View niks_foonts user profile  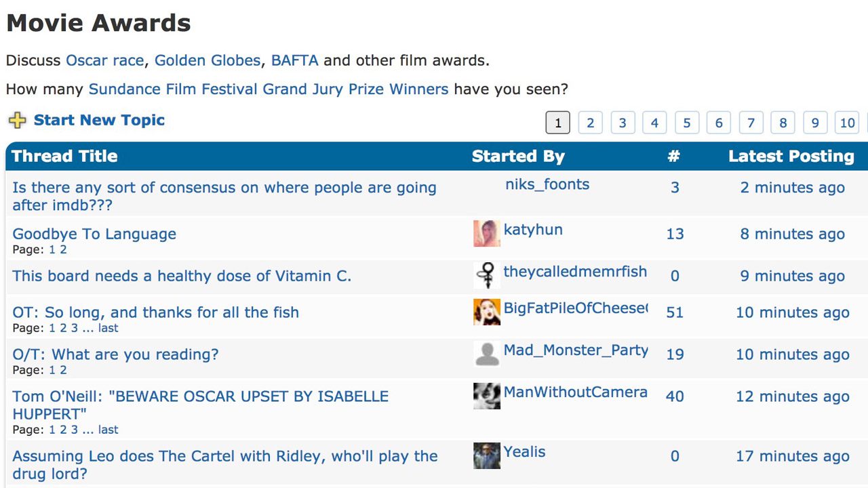[x=547, y=184]
